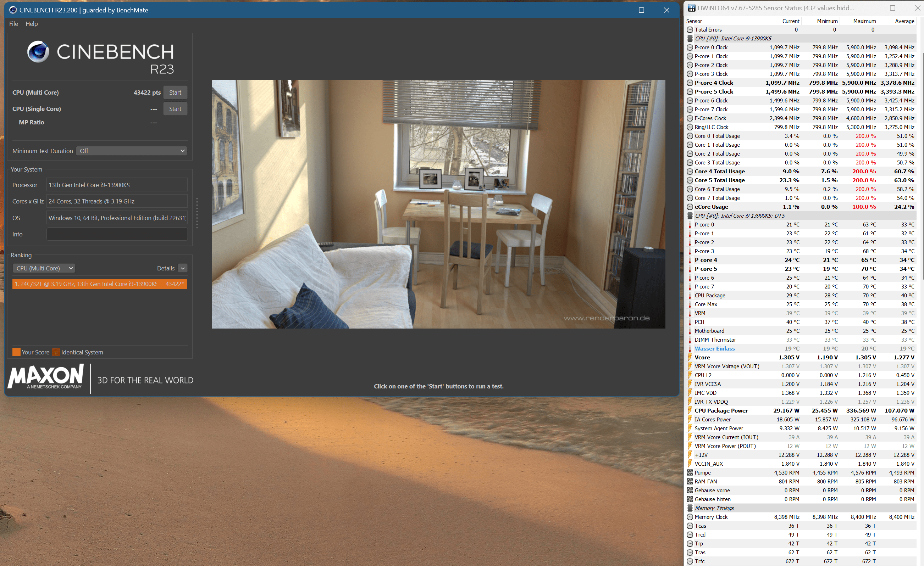Click the thermometer icon beside Core Max
The width and height of the screenshot is (924, 566).
click(690, 304)
